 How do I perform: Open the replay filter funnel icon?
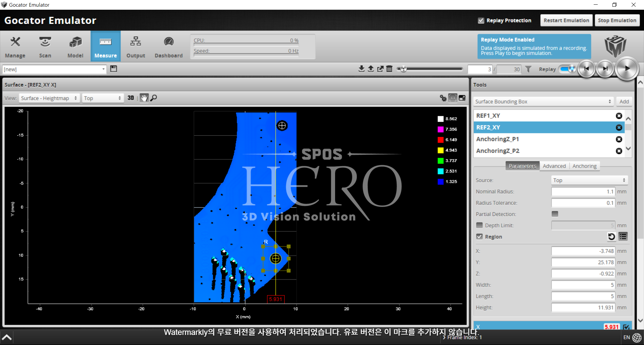click(528, 69)
